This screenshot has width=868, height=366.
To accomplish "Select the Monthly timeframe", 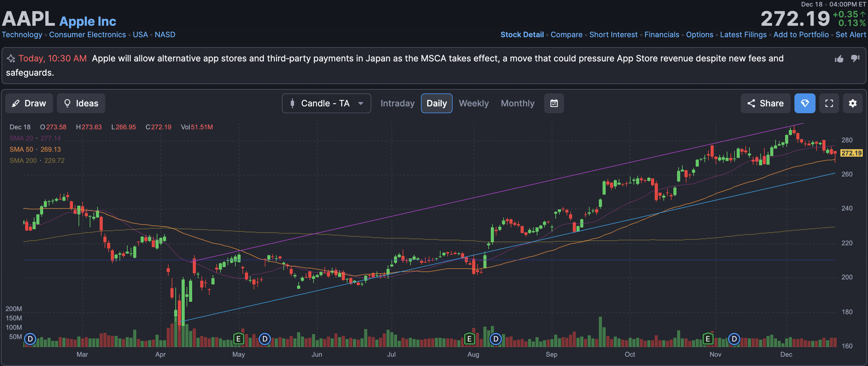I will [x=517, y=103].
